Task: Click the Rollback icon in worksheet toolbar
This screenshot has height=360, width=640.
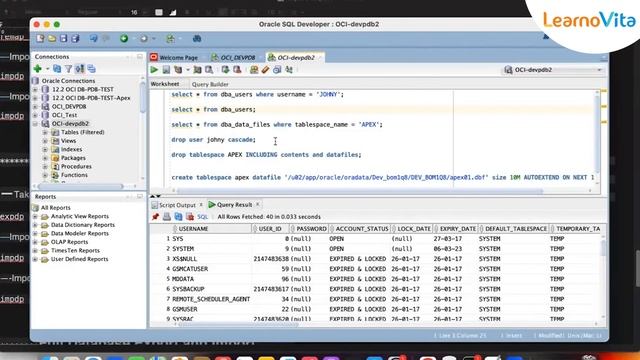Action: pyautogui.click(x=237, y=70)
